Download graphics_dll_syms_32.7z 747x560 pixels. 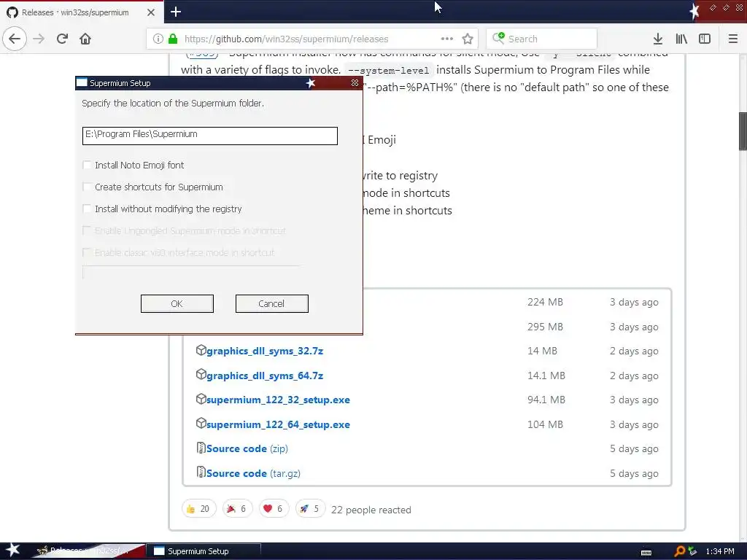point(265,351)
